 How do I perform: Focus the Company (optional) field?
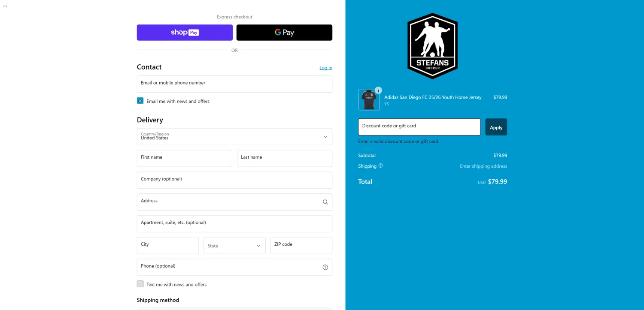(x=234, y=180)
